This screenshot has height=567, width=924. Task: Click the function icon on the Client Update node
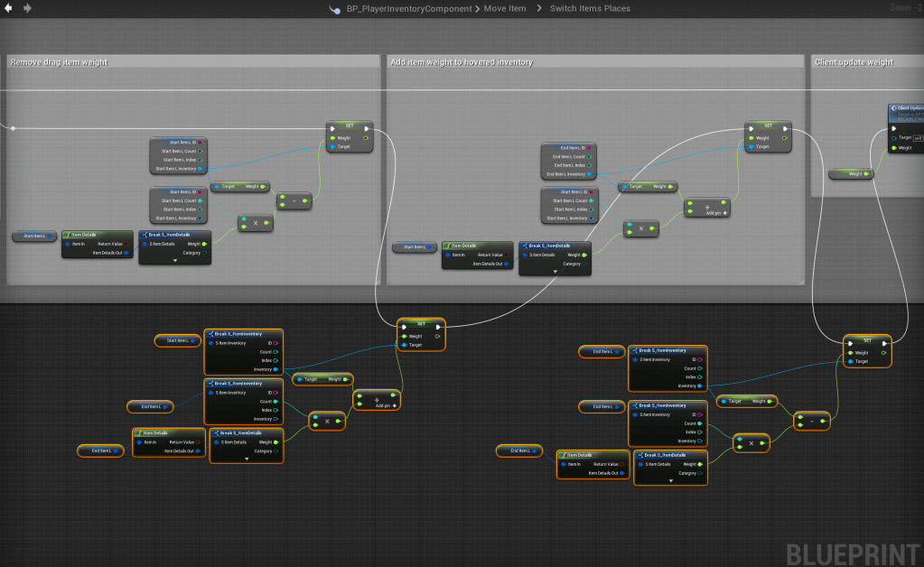click(x=893, y=108)
